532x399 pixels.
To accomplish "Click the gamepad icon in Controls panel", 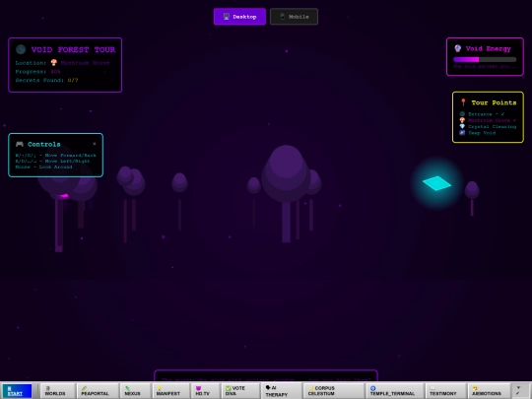I will 20,144.
